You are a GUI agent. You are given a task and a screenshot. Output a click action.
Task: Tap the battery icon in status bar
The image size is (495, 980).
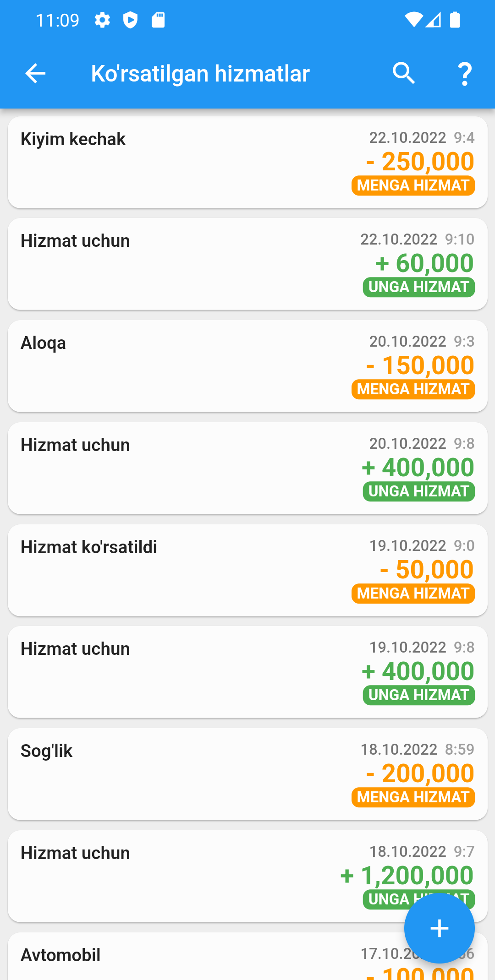click(455, 20)
